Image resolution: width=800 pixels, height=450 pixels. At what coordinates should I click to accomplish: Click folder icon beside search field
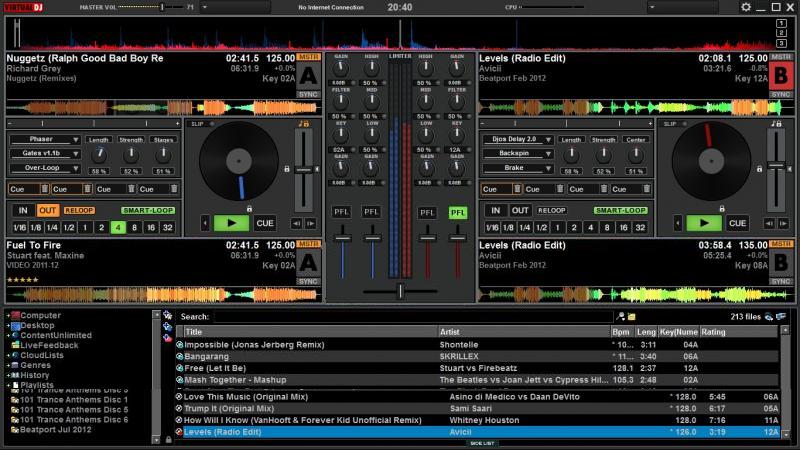tap(632, 317)
